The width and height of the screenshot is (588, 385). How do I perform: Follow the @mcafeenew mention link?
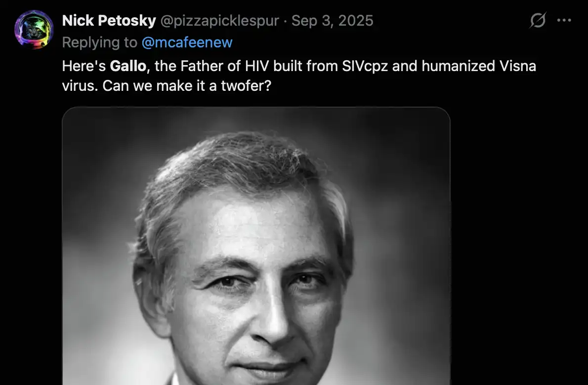[x=187, y=42]
